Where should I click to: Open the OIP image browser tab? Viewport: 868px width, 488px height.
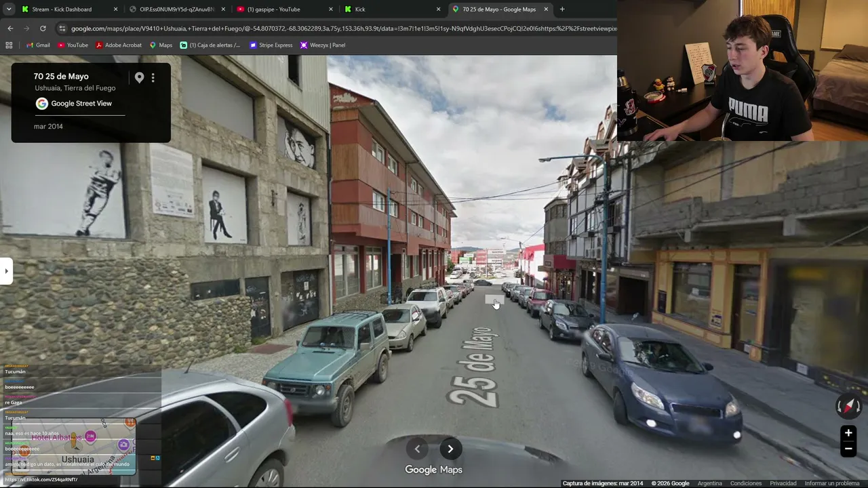point(177,9)
